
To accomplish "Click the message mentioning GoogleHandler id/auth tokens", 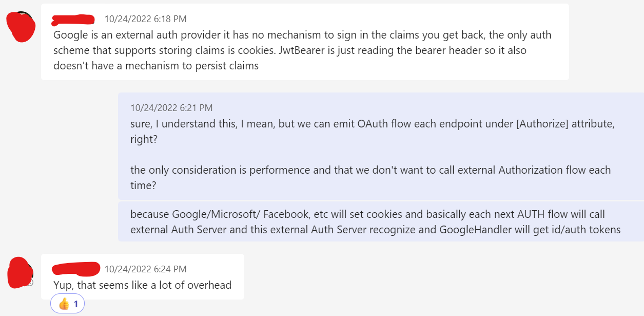I will click(x=381, y=221).
